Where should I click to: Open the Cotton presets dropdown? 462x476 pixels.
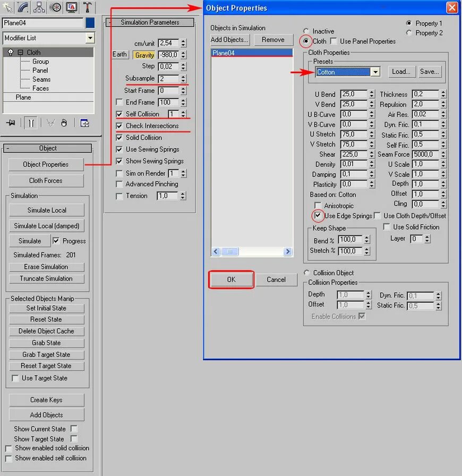375,72
